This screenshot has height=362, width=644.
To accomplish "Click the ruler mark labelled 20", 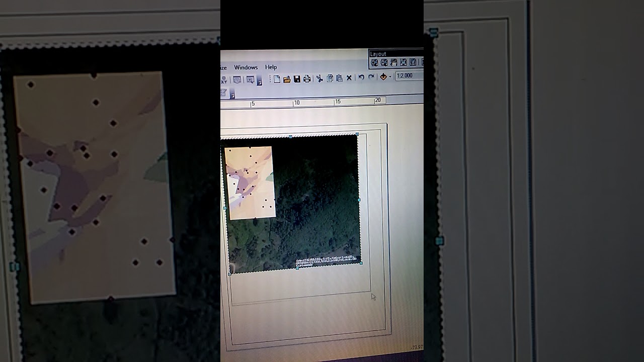I will tap(378, 100).
